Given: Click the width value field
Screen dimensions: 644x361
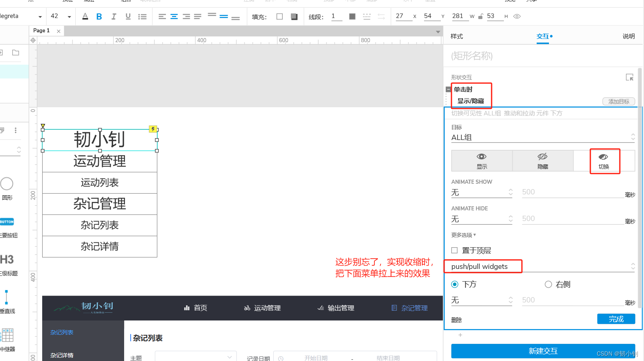Looking at the screenshot, I should [x=460, y=16].
